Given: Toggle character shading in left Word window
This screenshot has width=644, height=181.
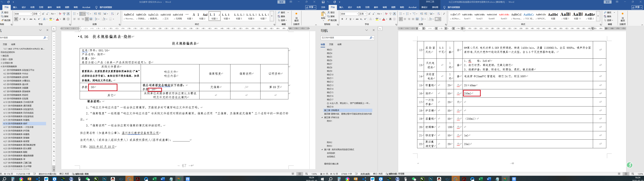Looking at the screenshot, I should [64, 19].
